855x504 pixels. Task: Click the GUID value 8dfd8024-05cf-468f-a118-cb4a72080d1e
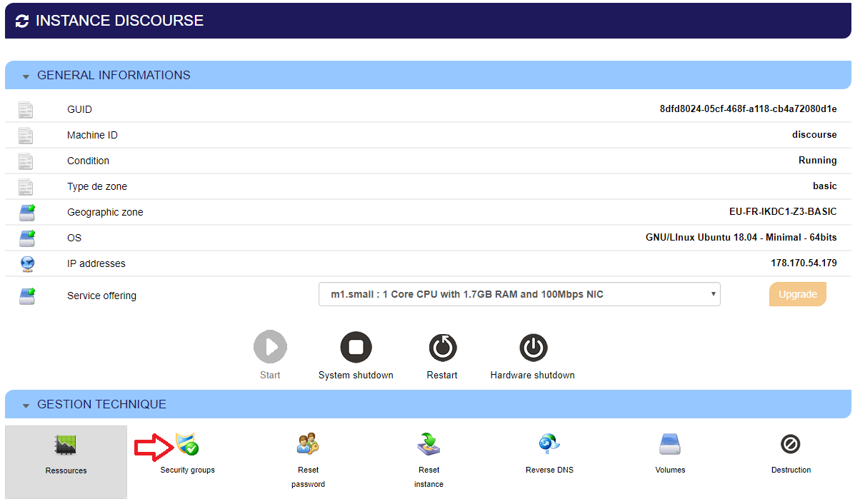[x=748, y=109]
